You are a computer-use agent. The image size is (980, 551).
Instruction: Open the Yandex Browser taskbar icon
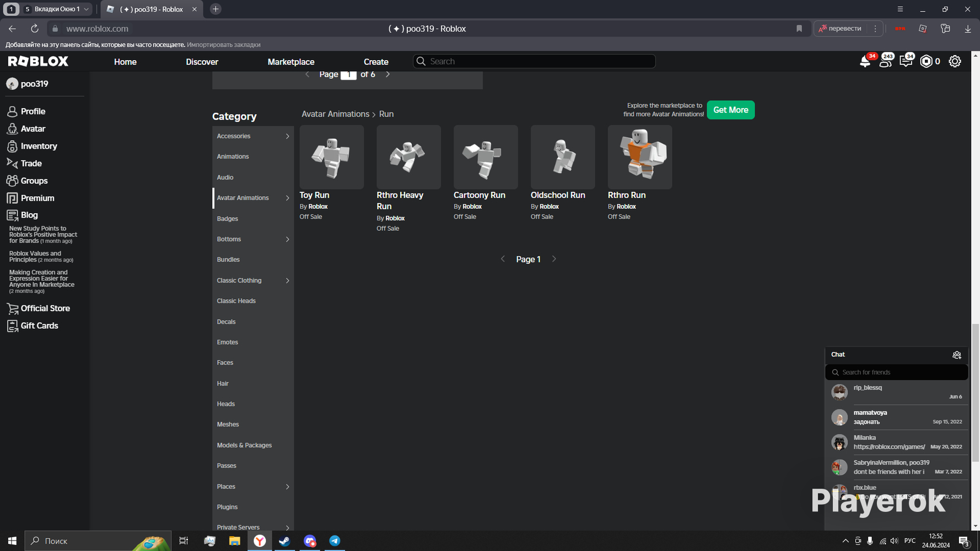click(260, 541)
